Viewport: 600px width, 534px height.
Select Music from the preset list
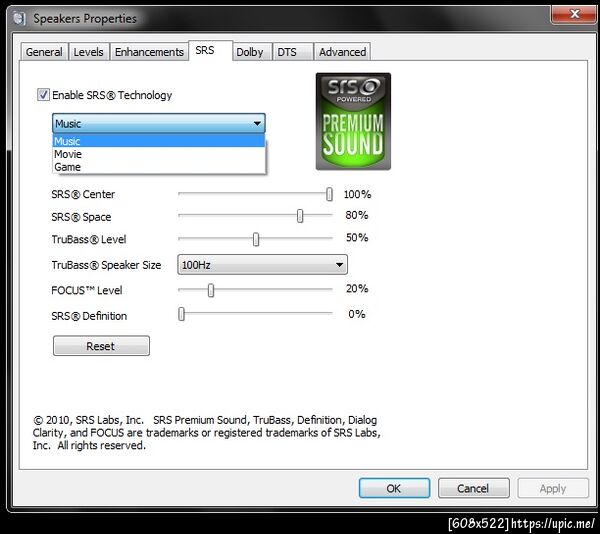(158, 141)
